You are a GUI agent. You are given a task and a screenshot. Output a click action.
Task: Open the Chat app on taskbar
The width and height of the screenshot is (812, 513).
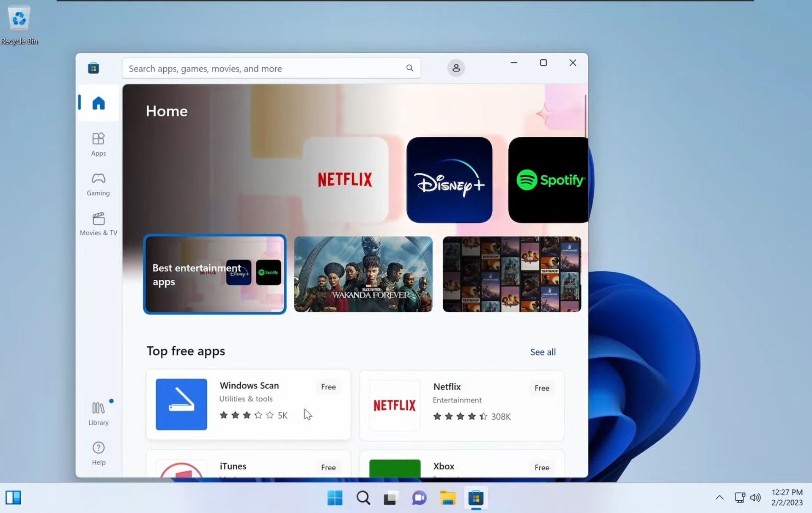pos(419,498)
